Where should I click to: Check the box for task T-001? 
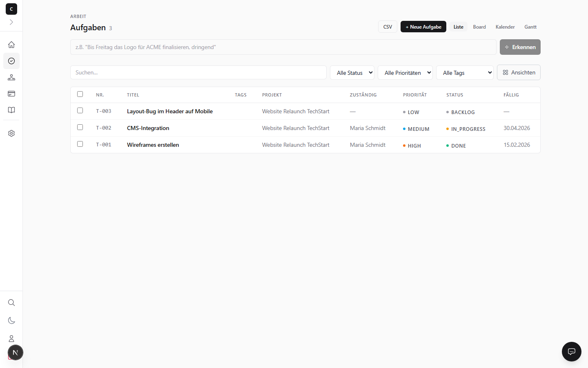point(80,144)
